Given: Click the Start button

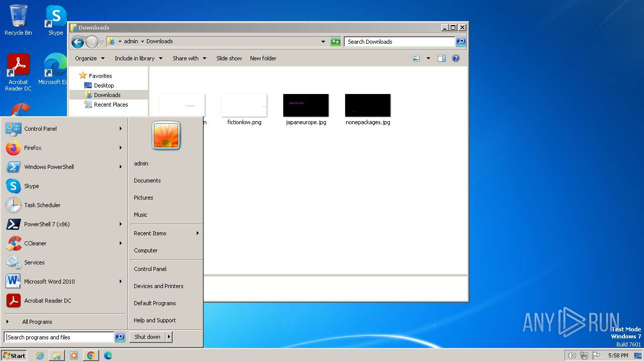Looking at the screenshot, I should point(14,355).
